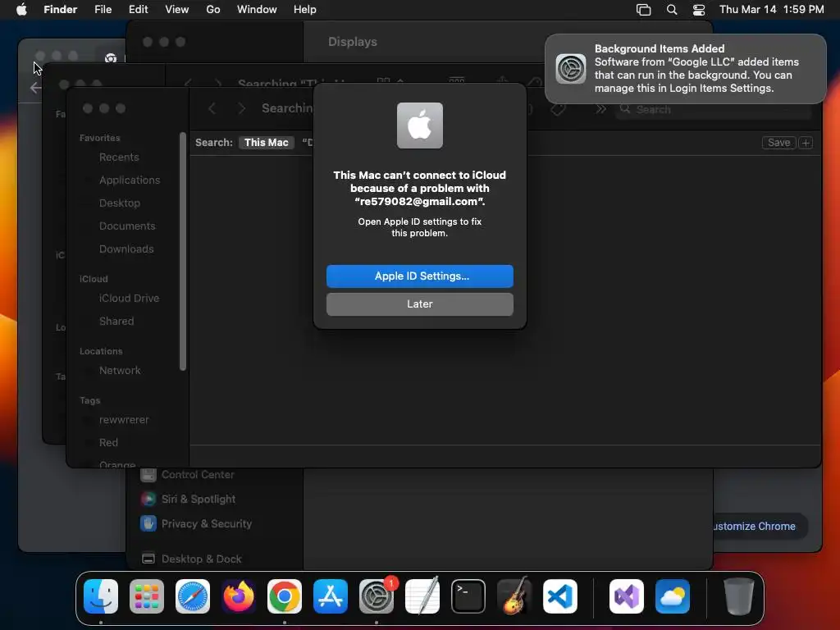Open the Go menu
The width and height of the screenshot is (840, 630).
[x=213, y=9]
